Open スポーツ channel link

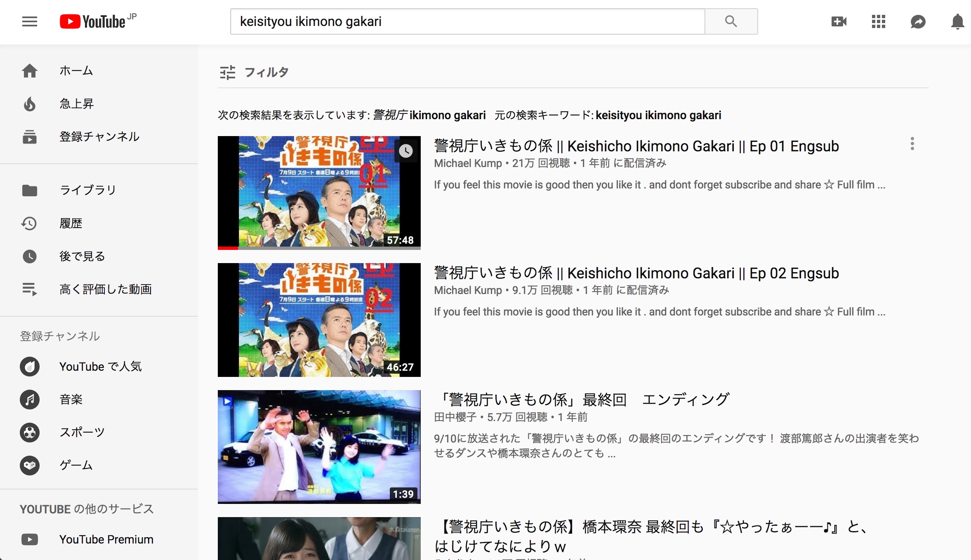(x=99, y=433)
